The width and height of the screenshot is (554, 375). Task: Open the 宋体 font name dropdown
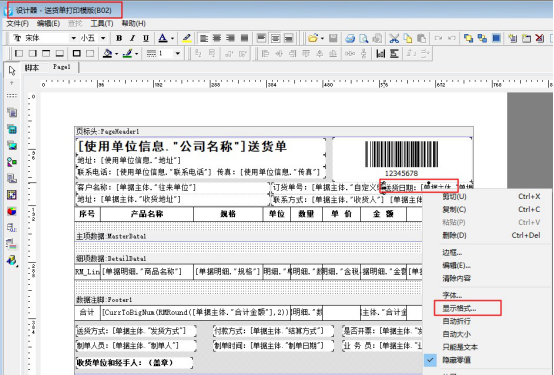click(x=73, y=38)
